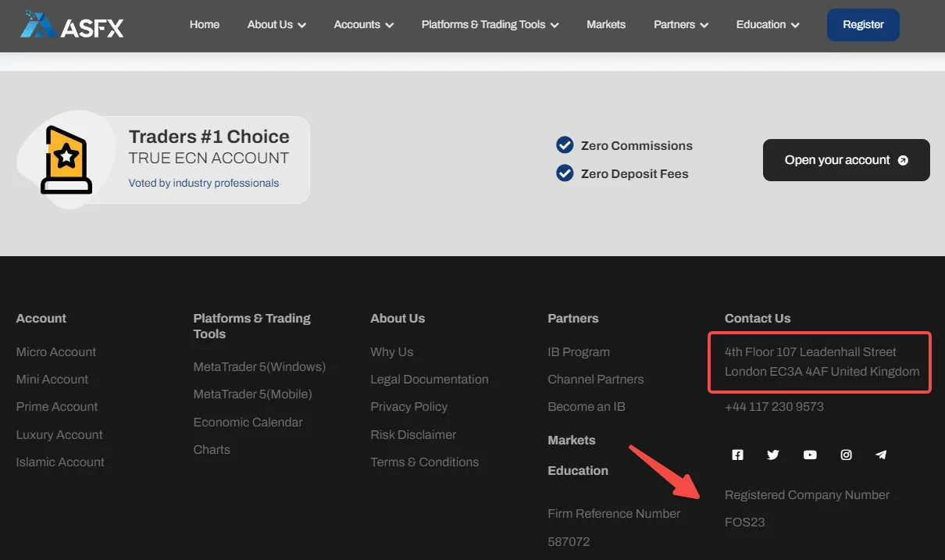Click the footer Markets heading
Image resolution: width=945 pixels, height=560 pixels.
pos(572,441)
